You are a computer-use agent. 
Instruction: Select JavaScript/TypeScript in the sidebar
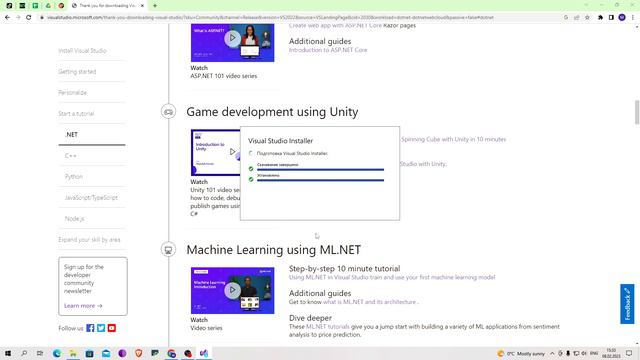click(x=91, y=198)
